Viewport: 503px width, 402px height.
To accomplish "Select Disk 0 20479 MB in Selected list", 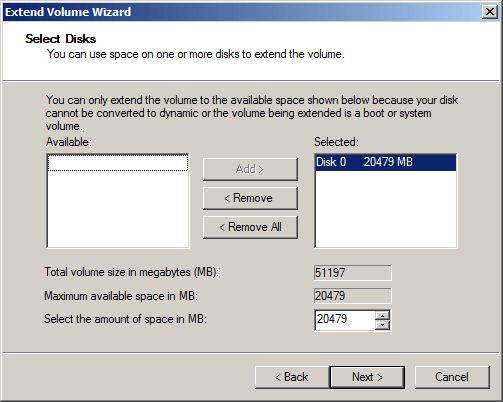I will pyautogui.click(x=386, y=162).
